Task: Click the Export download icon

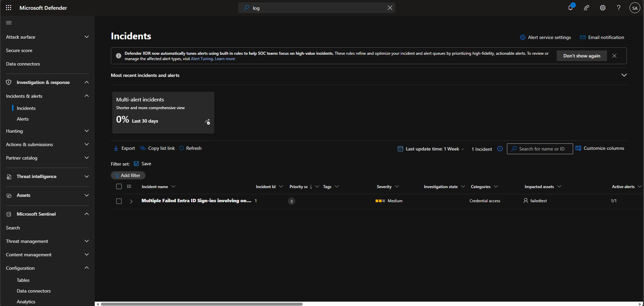Action: 116,148
